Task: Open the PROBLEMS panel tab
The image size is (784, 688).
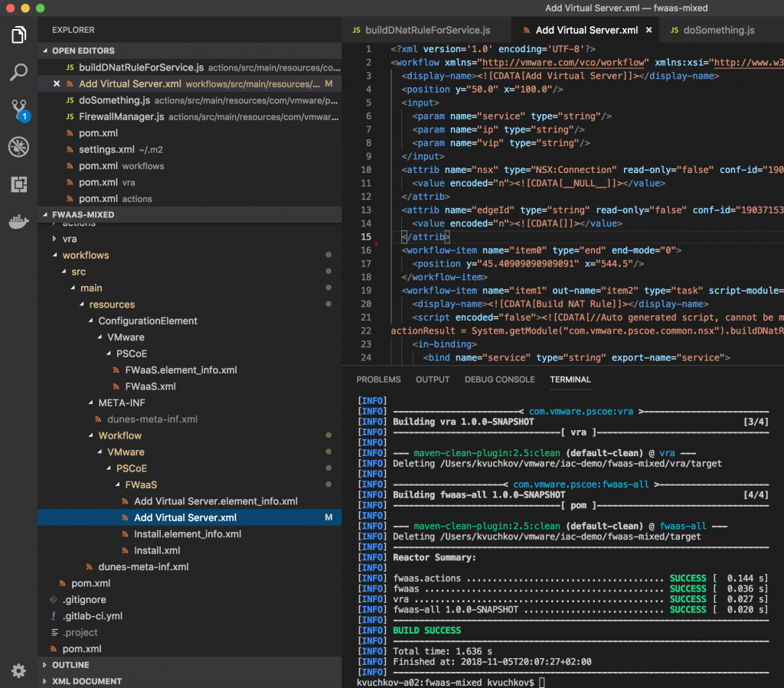Action: (x=379, y=379)
